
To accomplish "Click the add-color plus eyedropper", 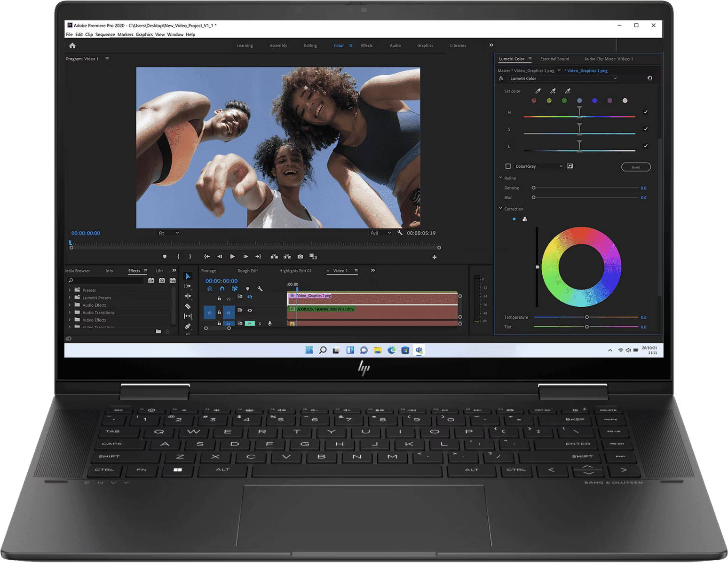I will coord(553,91).
